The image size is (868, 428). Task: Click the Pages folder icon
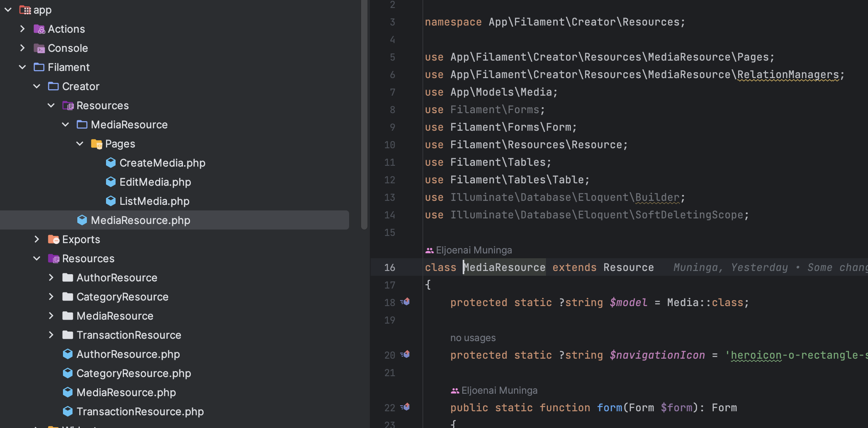(x=96, y=144)
